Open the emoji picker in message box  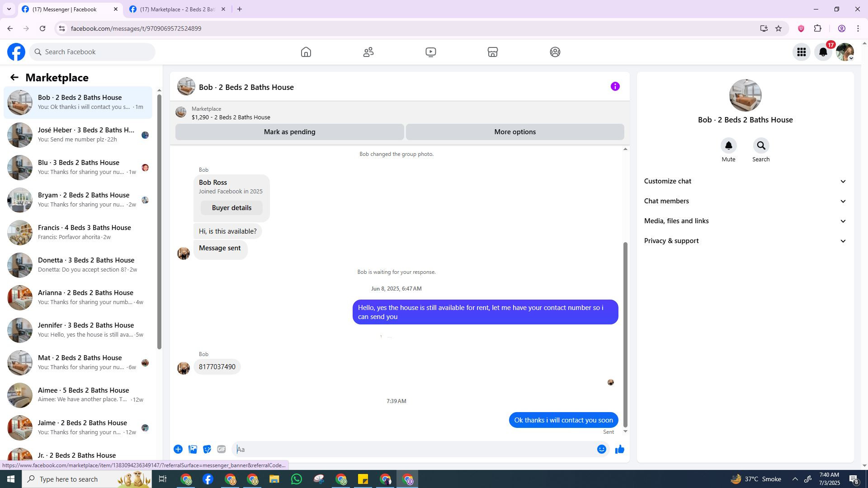click(x=601, y=449)
